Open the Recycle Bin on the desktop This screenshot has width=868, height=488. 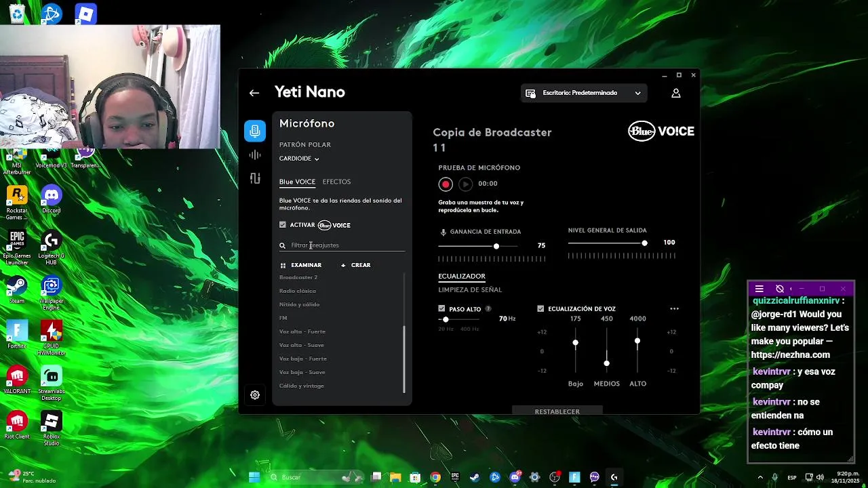click(16, 13)
